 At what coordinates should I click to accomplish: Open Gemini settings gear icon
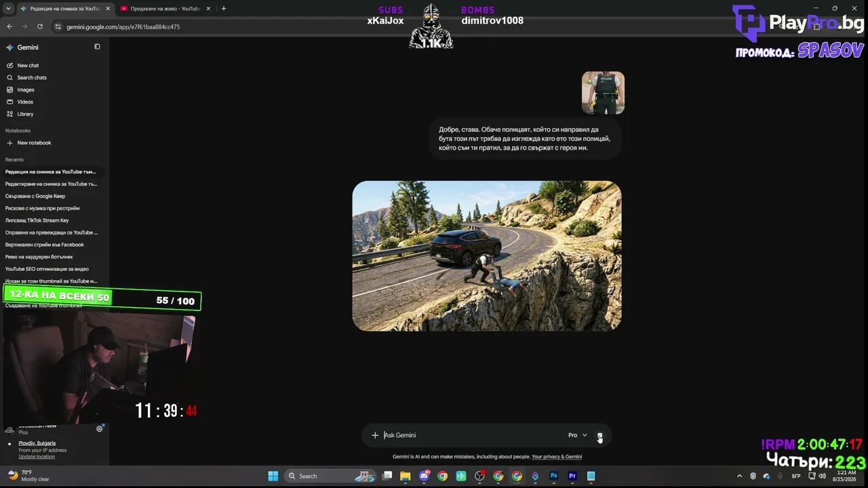click(x=100, y=429)
